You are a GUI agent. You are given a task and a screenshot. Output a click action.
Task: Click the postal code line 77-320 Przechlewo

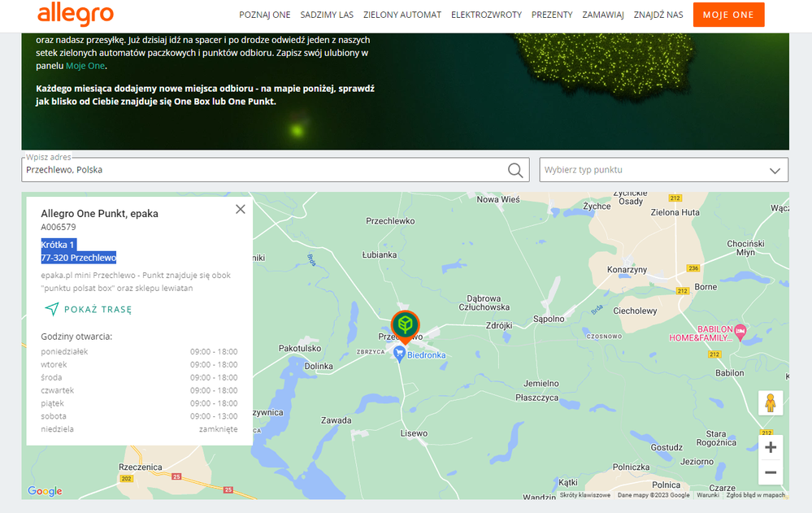point(79,258)
